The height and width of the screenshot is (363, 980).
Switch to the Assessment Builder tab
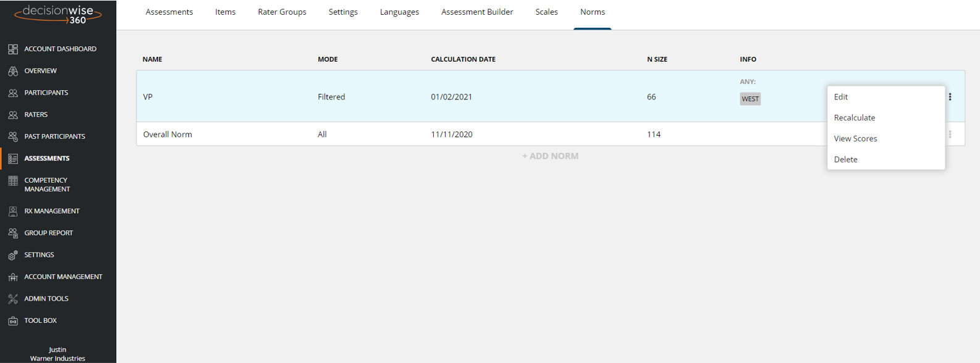pos(477,12)
